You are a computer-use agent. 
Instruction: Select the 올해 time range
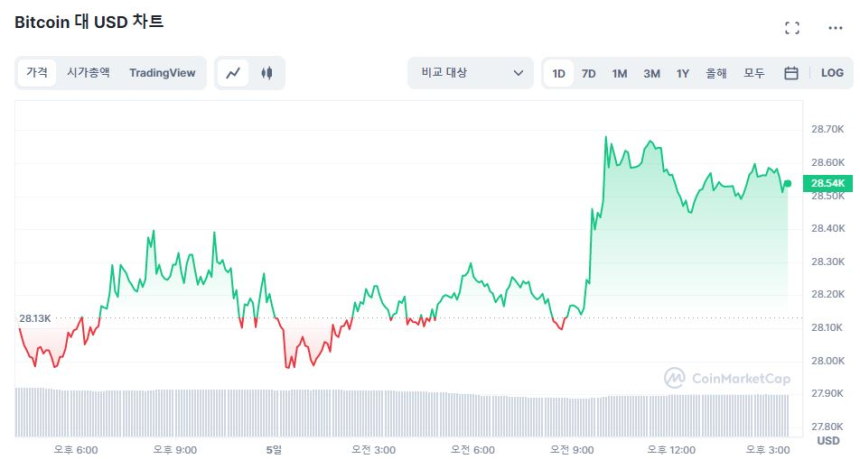point(716,73)
